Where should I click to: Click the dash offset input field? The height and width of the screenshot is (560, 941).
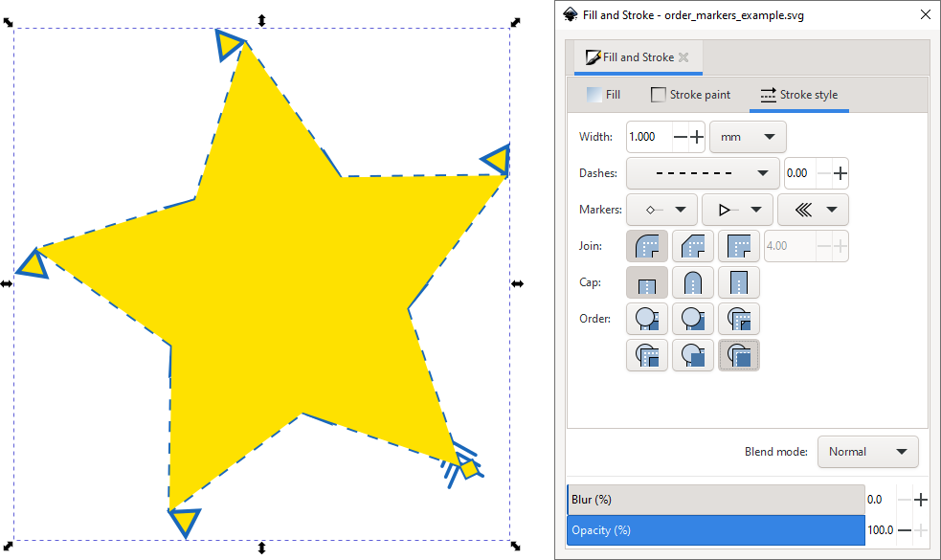tap(800, 173)
